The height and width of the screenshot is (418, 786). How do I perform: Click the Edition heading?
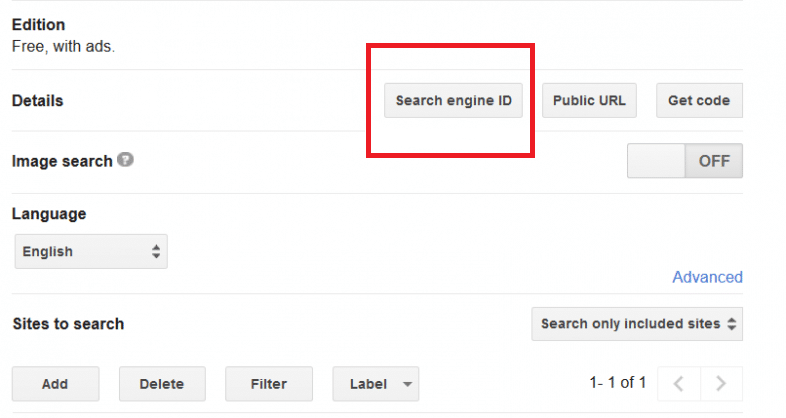(38, 24)
